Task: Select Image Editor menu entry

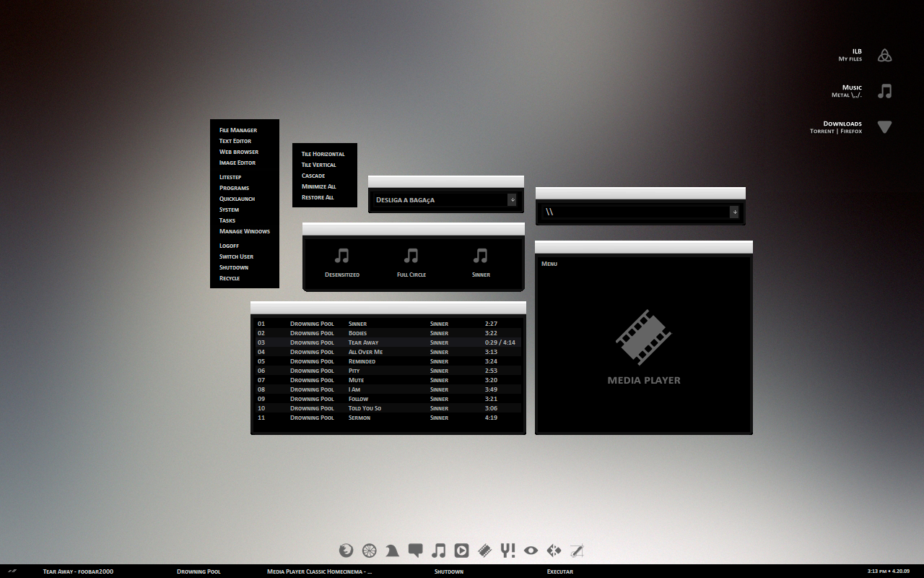Action: 237,163
